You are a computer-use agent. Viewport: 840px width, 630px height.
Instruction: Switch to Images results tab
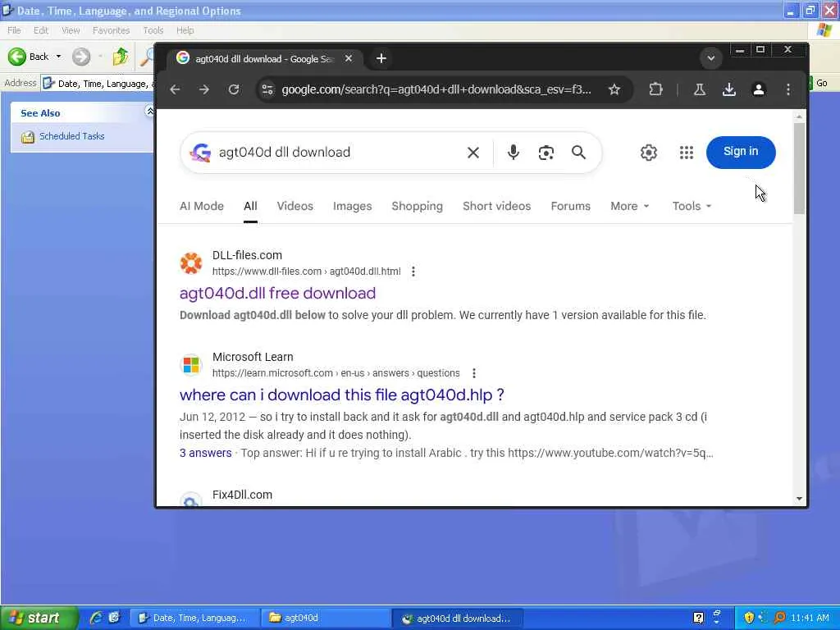tap(352, 206)
